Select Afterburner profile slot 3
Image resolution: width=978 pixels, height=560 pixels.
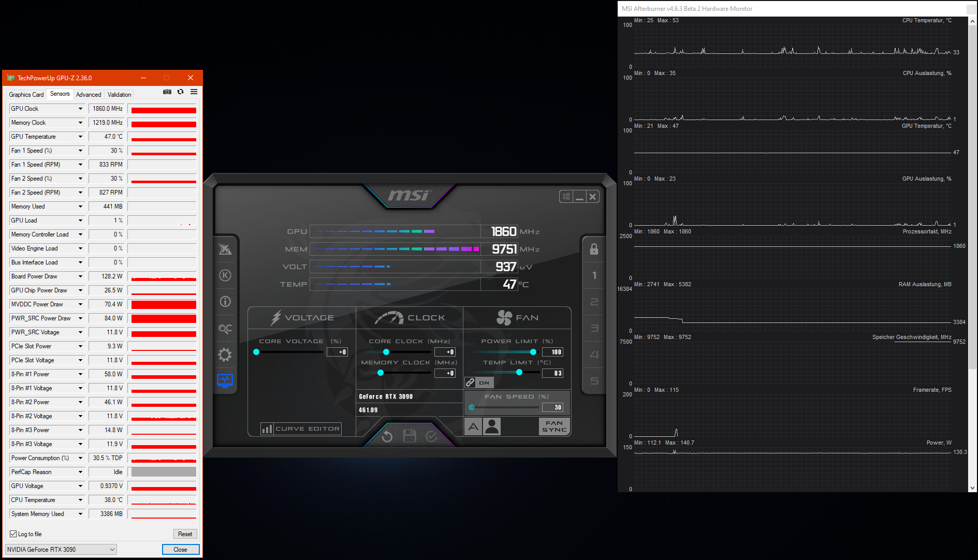[594, 328]
